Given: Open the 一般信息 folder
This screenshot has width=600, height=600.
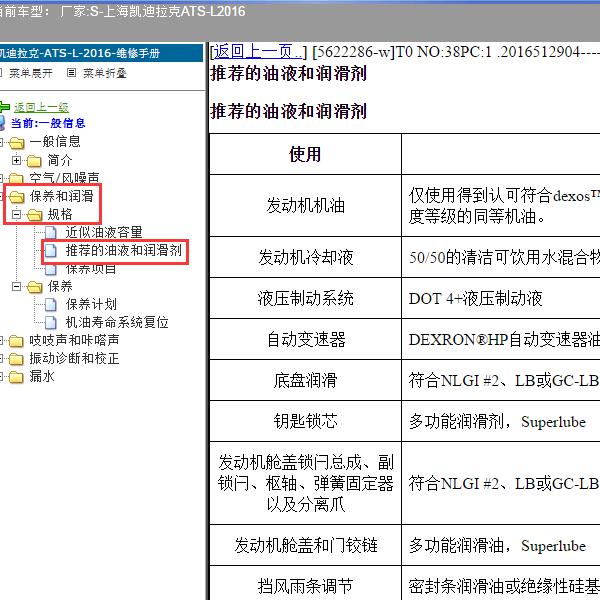Looking at the screenshot, I should point(55,142).
